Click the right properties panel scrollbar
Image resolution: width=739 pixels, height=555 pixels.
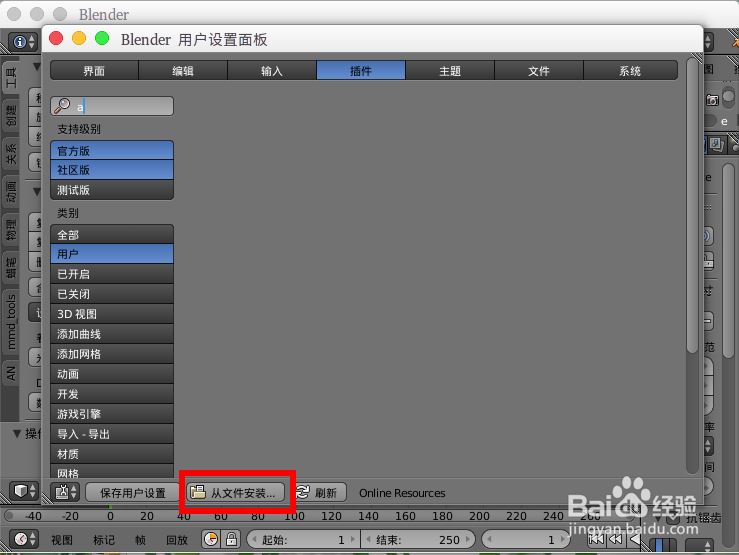coord(728,261)
